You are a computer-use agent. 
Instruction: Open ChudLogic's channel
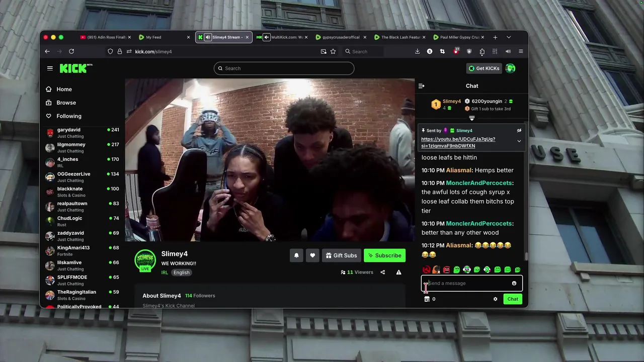tap(83, 221)
